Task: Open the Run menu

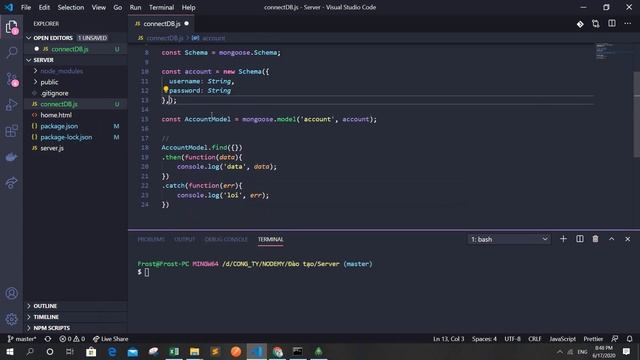Action: point(135,7)
